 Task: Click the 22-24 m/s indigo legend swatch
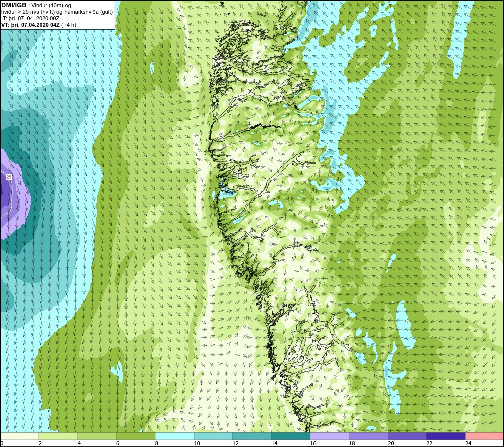[x=446, y=436]
